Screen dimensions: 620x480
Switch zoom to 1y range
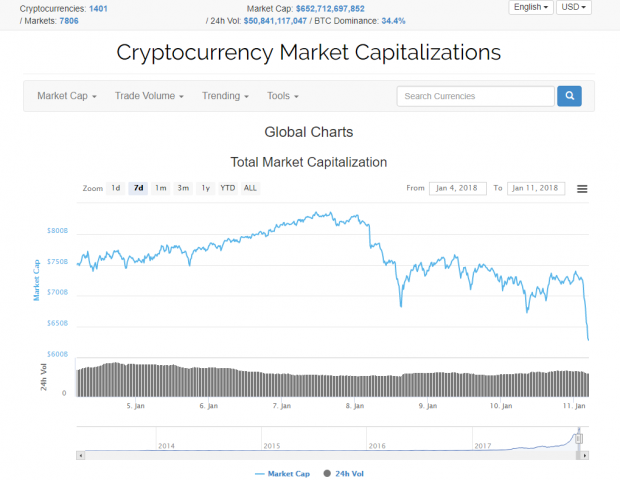tap(205, 188)
